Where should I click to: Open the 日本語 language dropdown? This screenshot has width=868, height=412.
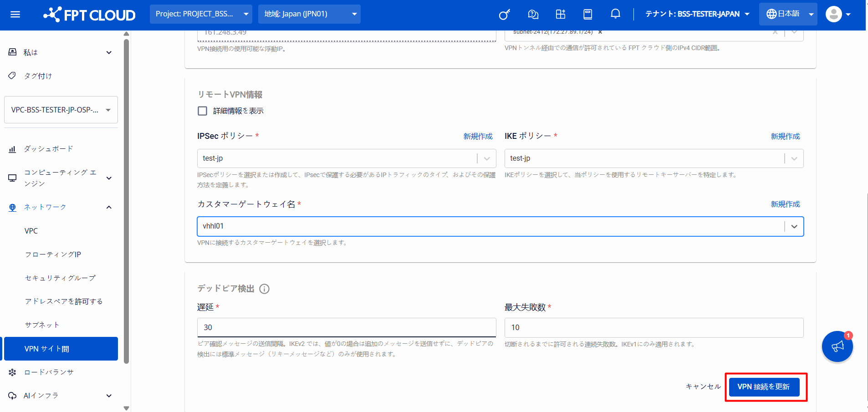(788, 14)
